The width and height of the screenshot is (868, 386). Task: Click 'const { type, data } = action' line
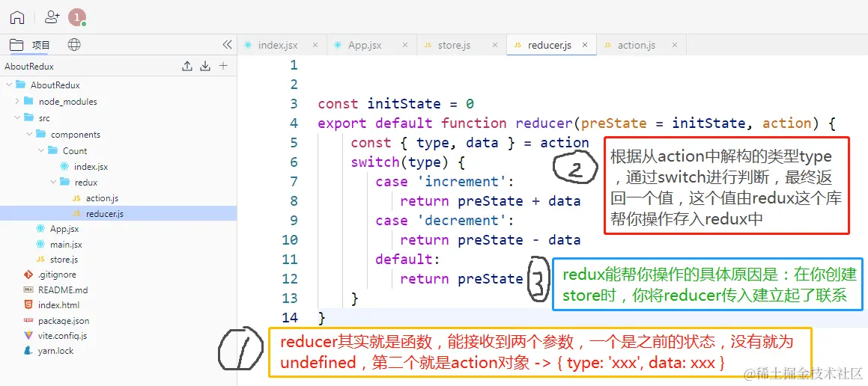(x=470, y=143)
